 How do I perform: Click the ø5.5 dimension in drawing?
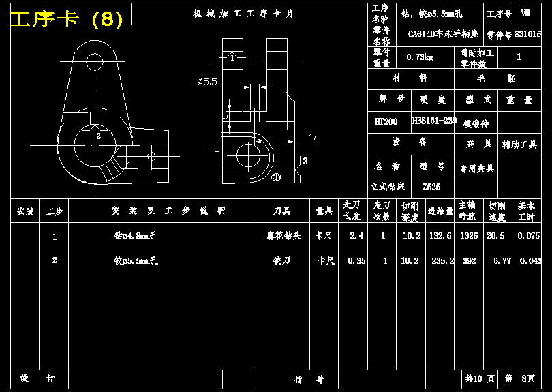[x=207, y=82]
